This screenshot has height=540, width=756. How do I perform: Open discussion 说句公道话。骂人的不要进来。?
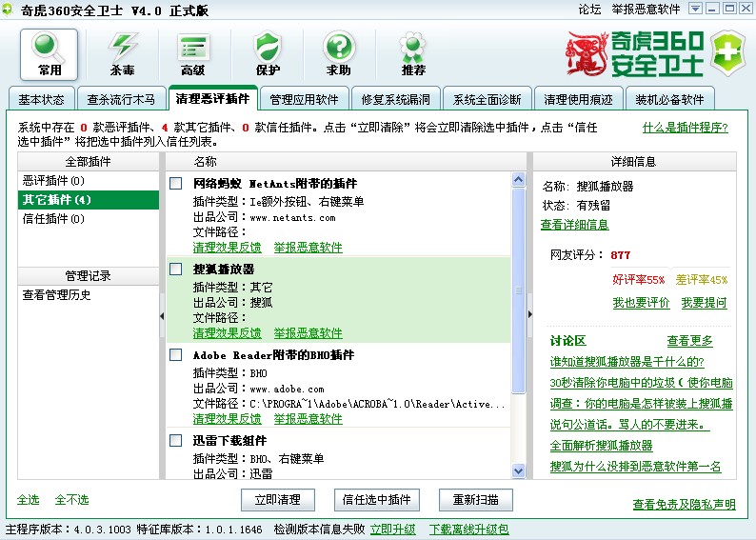[629, 425]
